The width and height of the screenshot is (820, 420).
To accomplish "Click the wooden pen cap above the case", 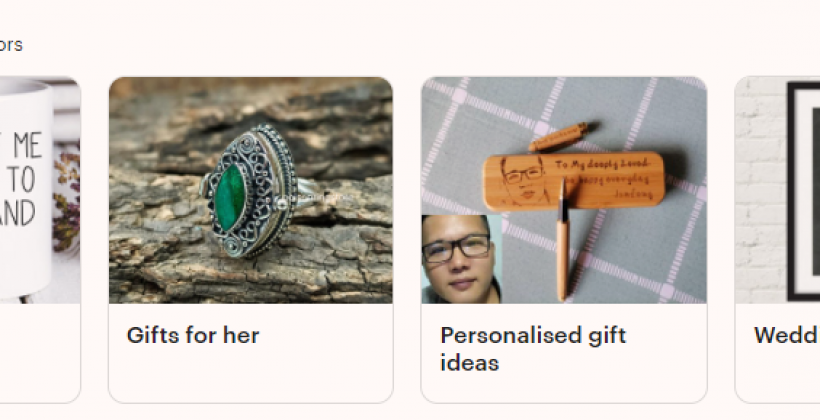I will tap(559, 136).
